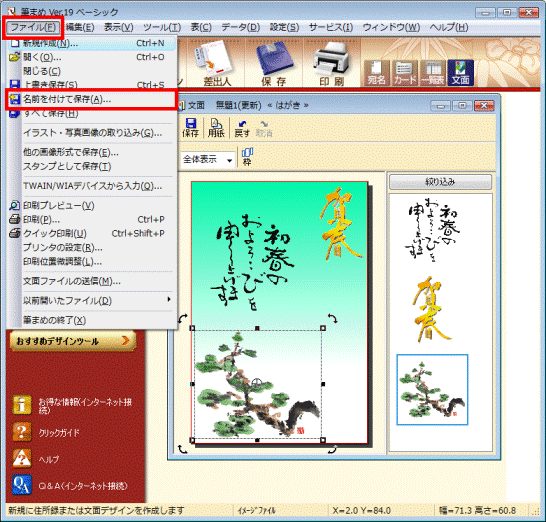The image size is (546, 522).
Task: Click top-left rotate handle of pine image
Action: 182,318
